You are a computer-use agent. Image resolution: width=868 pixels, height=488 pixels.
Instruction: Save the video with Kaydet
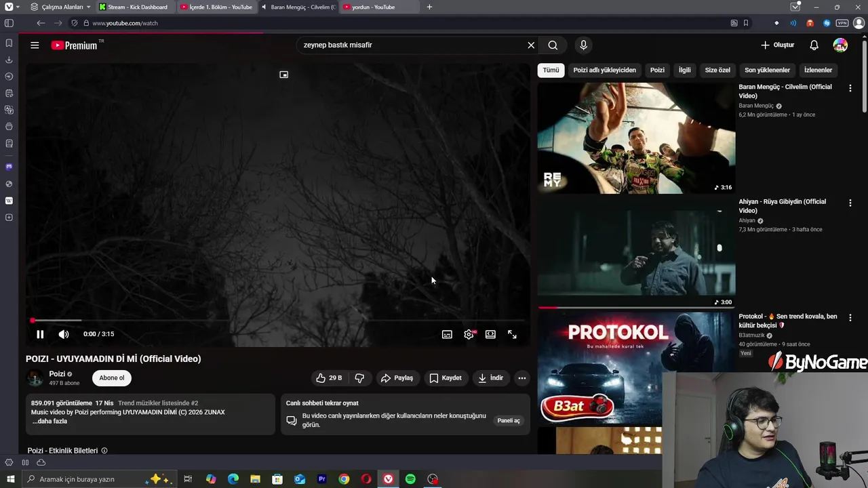click(446, 378)
